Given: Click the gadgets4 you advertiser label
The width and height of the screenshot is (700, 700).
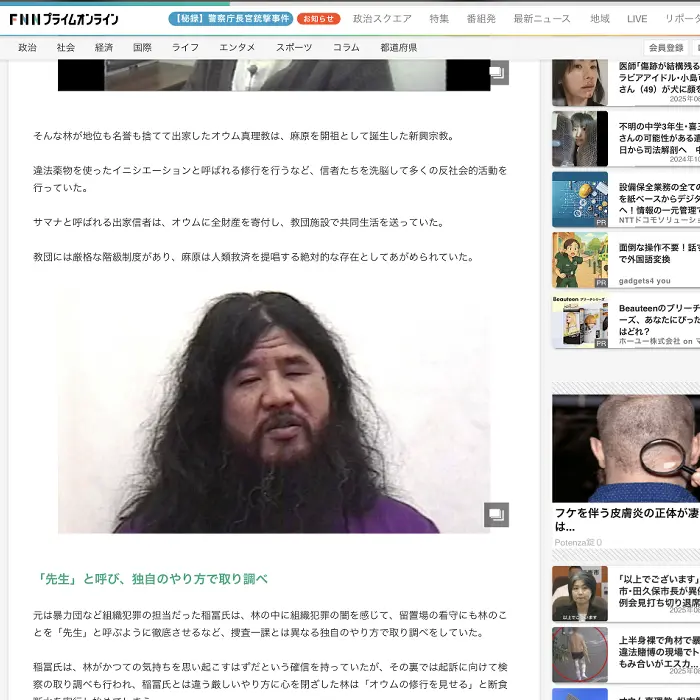Looking at the screenshot, I should 644,281.
